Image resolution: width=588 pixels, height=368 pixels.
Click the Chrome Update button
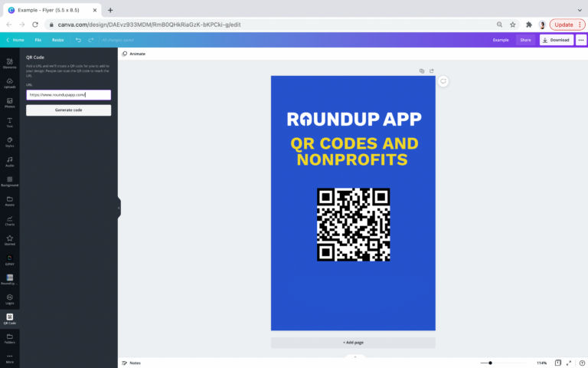[567, 25]
